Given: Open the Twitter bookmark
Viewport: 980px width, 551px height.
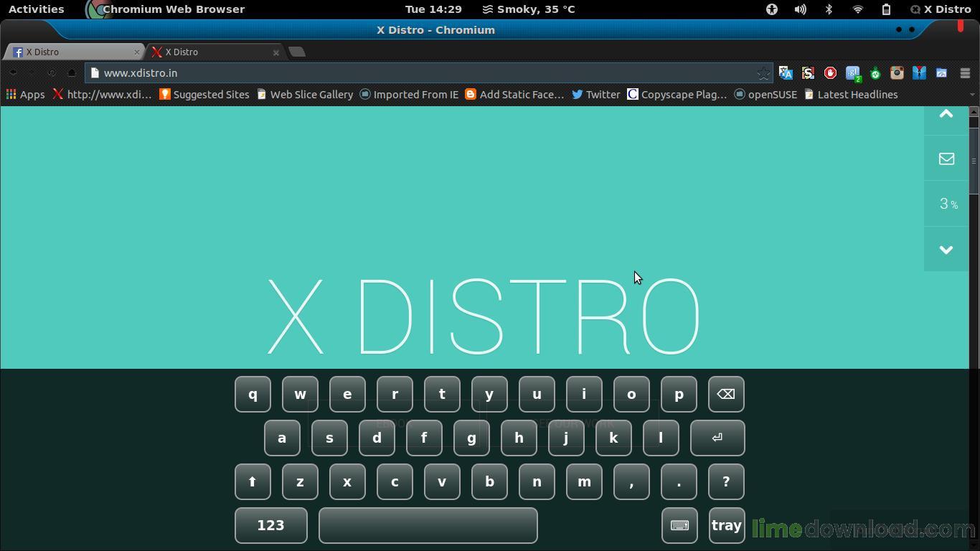Looking at the screenshot, I should pos(596,95).
